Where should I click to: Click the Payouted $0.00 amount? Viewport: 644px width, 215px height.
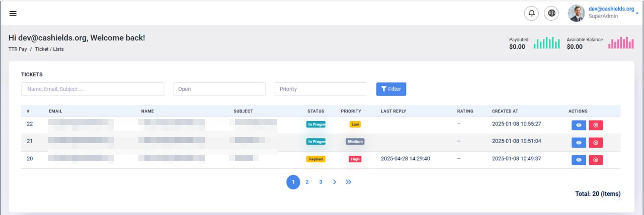click(517, 47)
